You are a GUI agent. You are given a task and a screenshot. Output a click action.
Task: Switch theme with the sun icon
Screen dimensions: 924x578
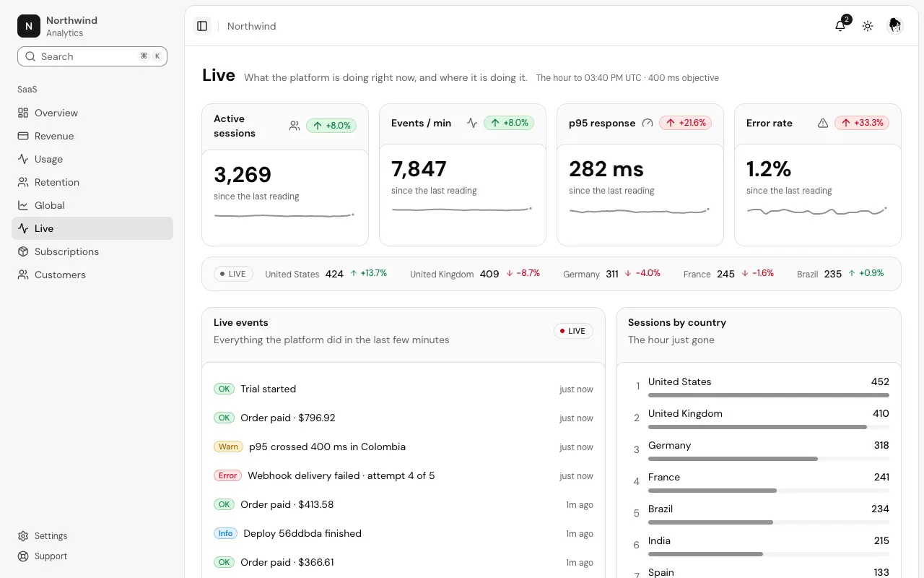point(868,26)
